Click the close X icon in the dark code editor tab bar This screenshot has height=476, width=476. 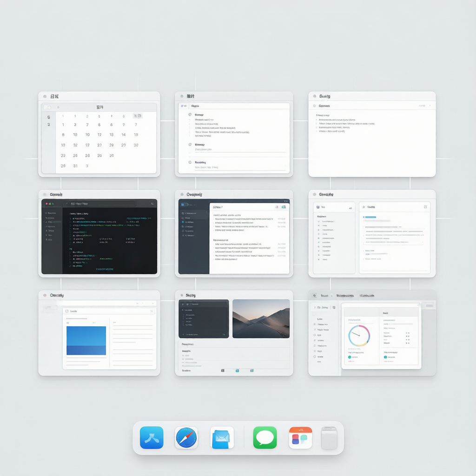click(x=152, y=204)
